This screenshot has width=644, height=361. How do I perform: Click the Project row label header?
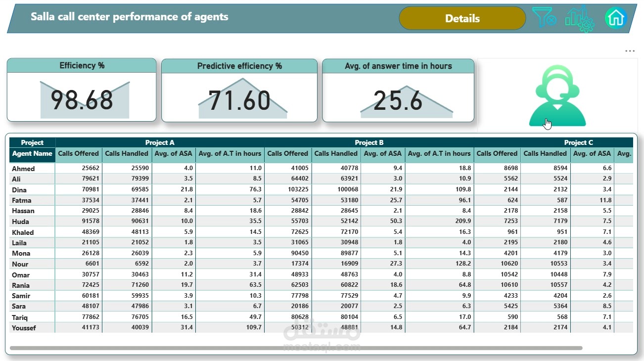click(x=32, y=142)
